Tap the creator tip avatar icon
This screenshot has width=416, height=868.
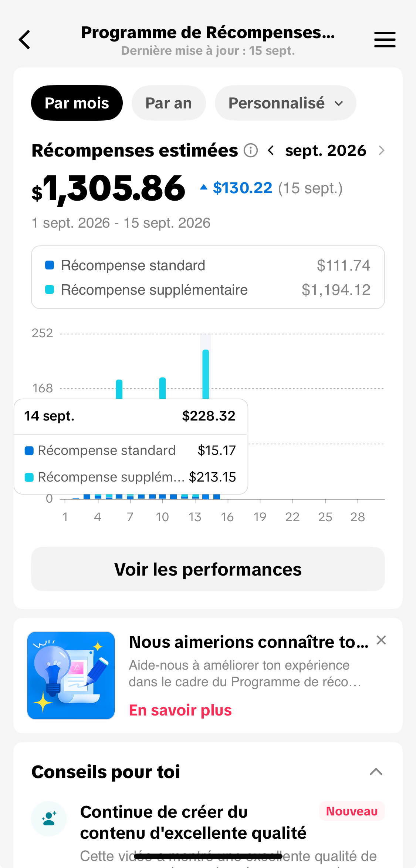[x=49, y=818]
